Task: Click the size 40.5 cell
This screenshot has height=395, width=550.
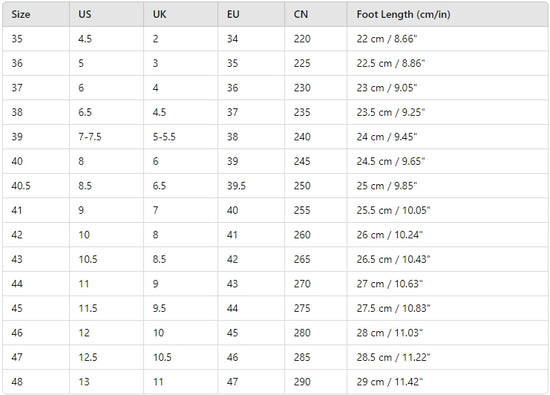Action: 36,186
